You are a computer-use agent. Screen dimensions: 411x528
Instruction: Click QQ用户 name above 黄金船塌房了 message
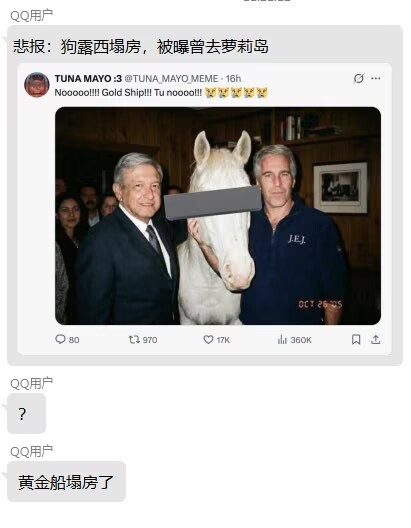pyautogui.click(x=31, y=451)
